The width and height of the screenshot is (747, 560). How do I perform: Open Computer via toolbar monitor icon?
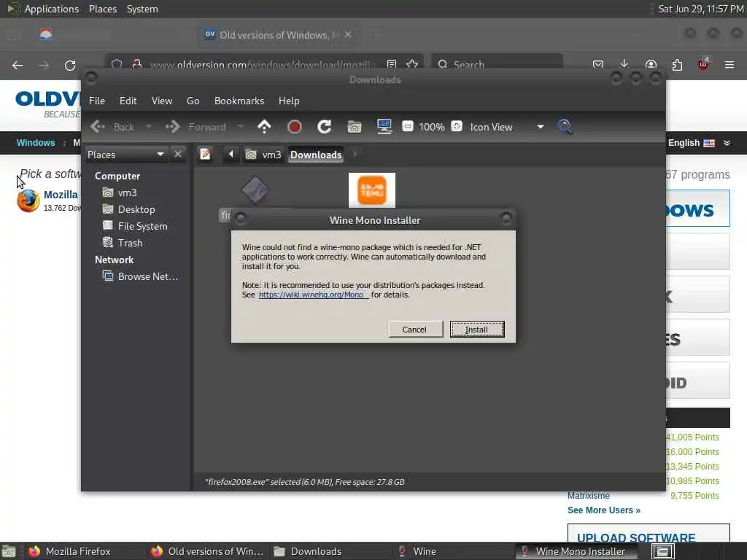tap(384, 127)
